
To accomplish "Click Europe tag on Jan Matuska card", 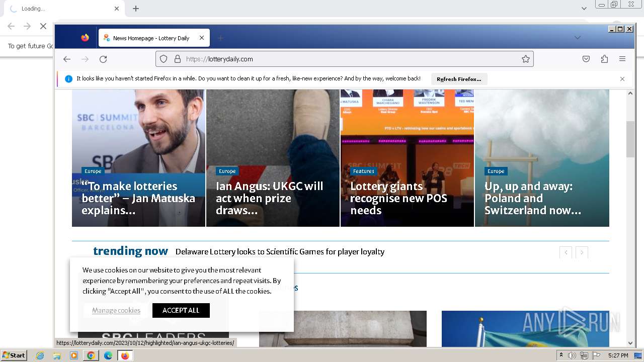I will coord(93,171).
